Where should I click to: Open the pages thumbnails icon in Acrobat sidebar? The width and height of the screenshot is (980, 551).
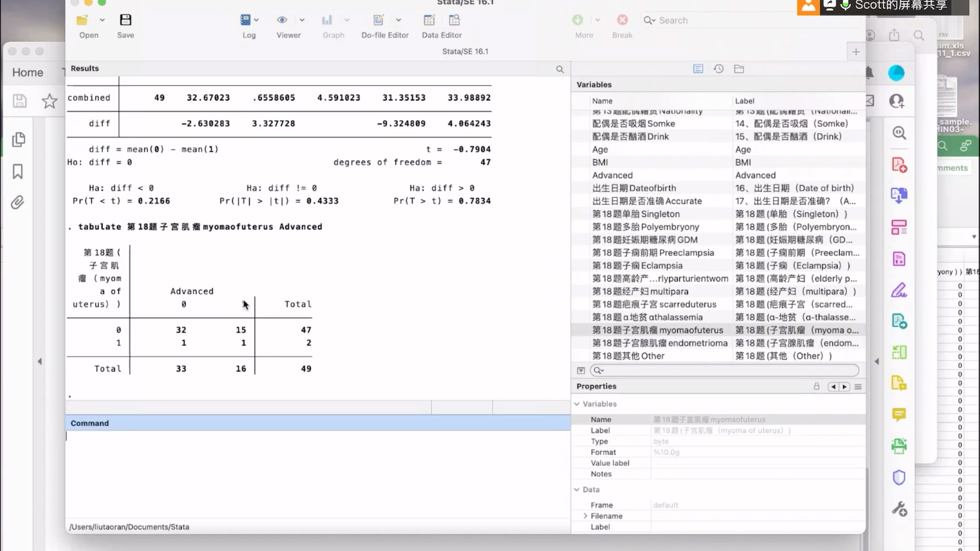click(18, 139)
